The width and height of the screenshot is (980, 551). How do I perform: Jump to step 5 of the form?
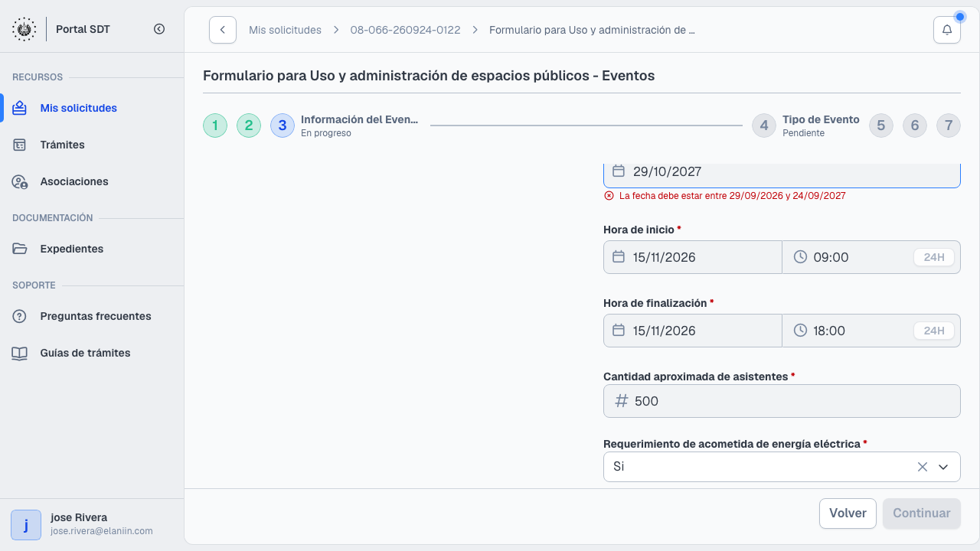coord(881,126)
